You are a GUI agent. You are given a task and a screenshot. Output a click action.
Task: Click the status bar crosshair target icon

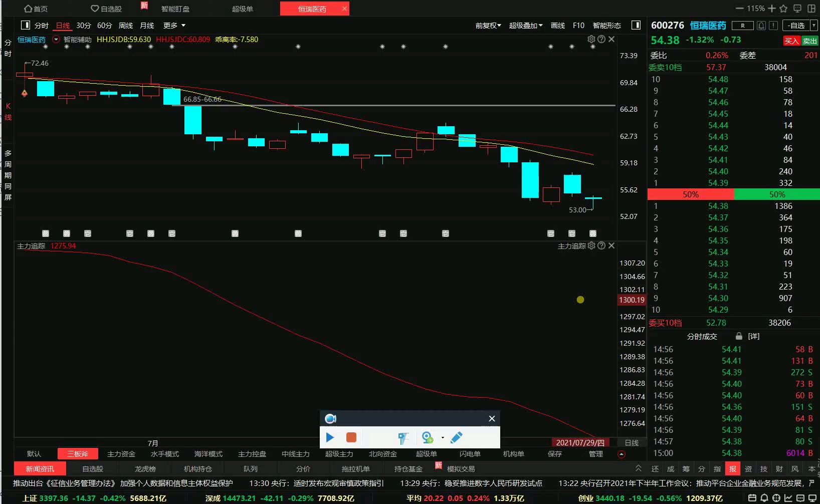(776, 498)
